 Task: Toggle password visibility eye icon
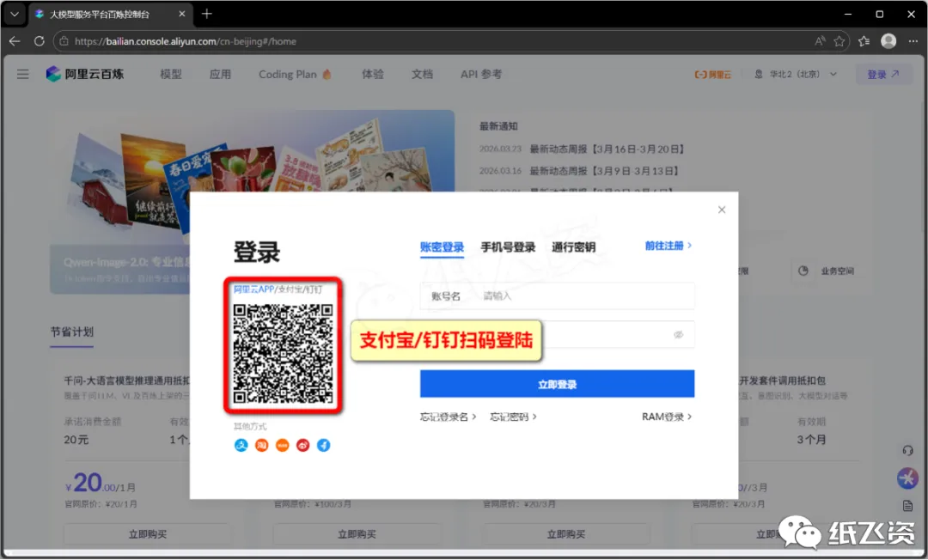[678, 335]
